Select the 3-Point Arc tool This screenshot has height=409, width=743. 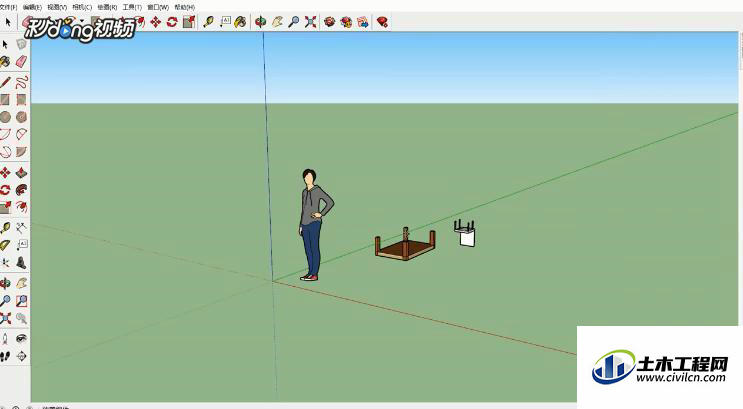[x=5, y=152]
